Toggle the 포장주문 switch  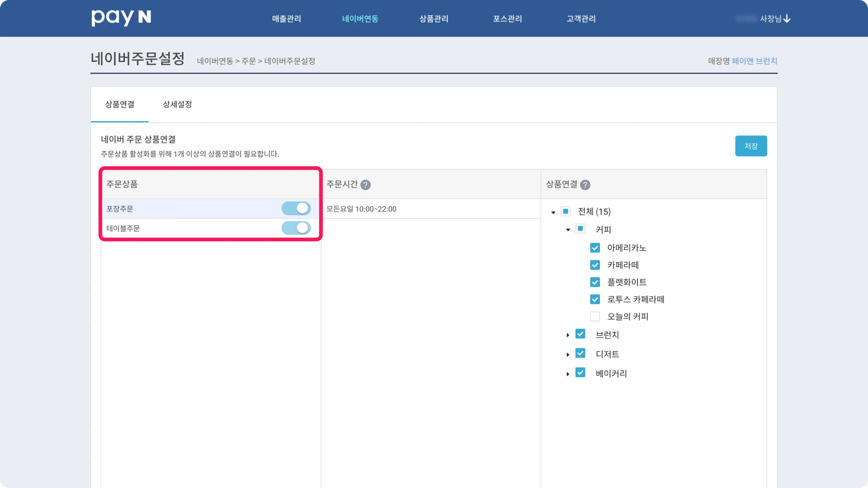coord(296,208)
